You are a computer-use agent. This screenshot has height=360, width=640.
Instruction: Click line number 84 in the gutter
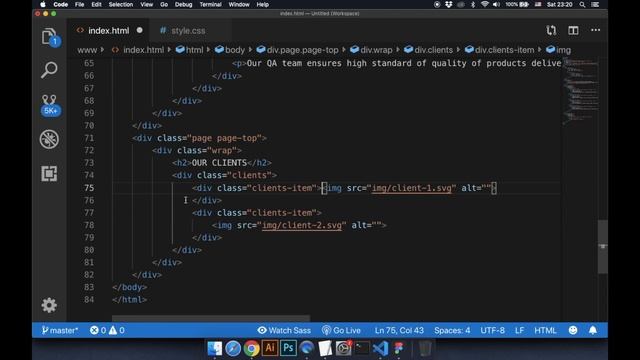pos(89,300)
